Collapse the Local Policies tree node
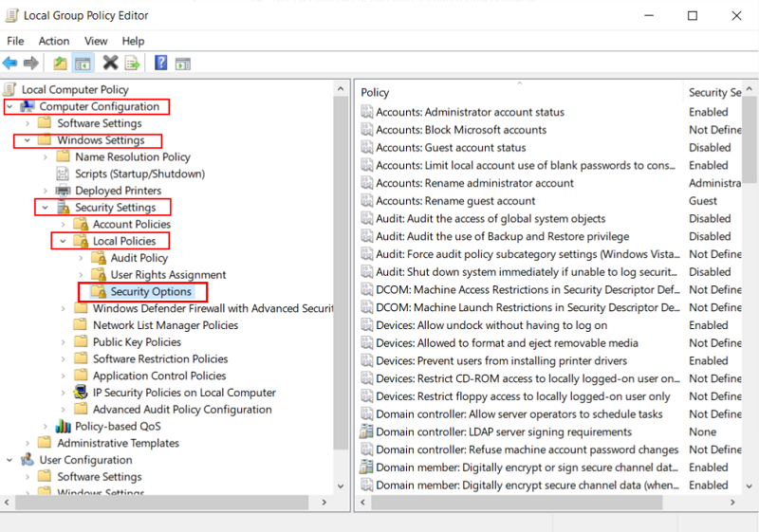 tap(64, 241)
